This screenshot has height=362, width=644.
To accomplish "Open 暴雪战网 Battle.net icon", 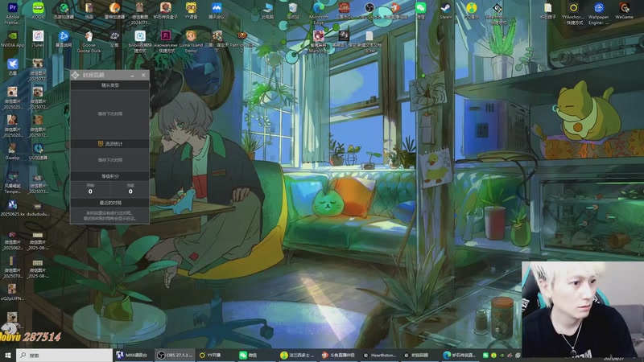I will [64, 39].
